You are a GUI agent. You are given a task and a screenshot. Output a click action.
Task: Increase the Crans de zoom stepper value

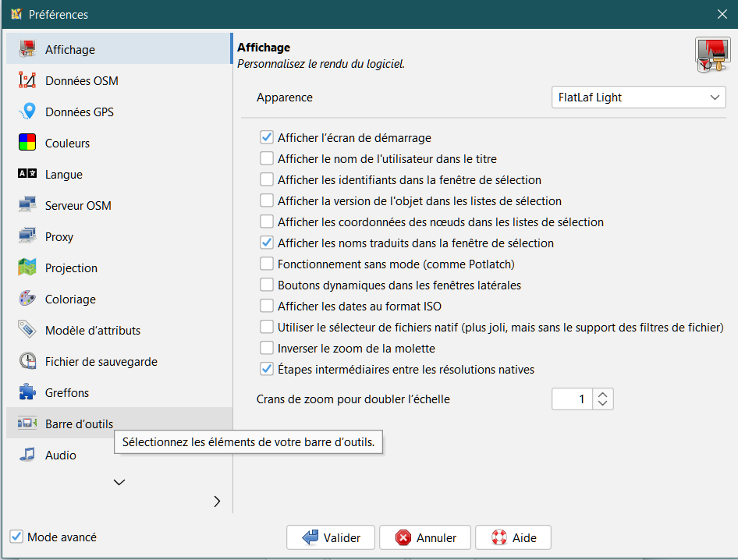(603, 395)
